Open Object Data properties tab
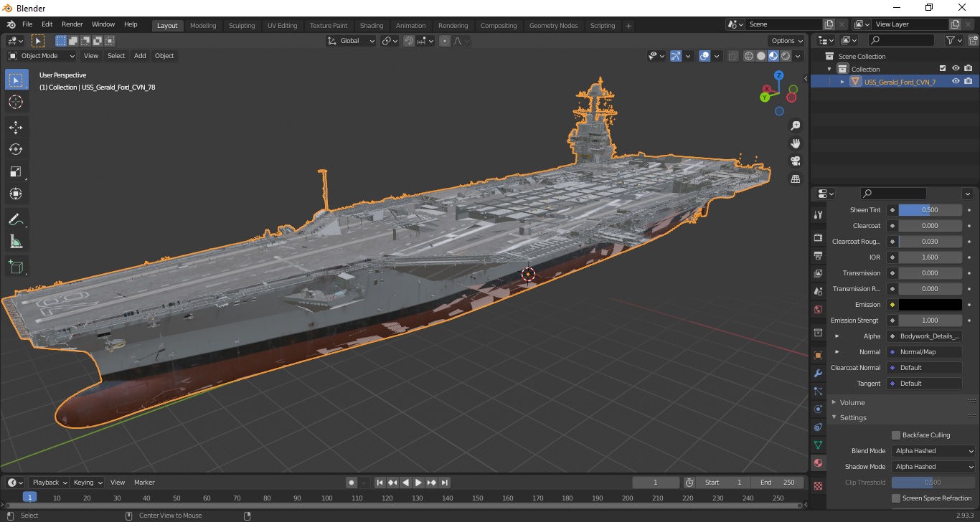The image size is (980, 522). [818, 445]
